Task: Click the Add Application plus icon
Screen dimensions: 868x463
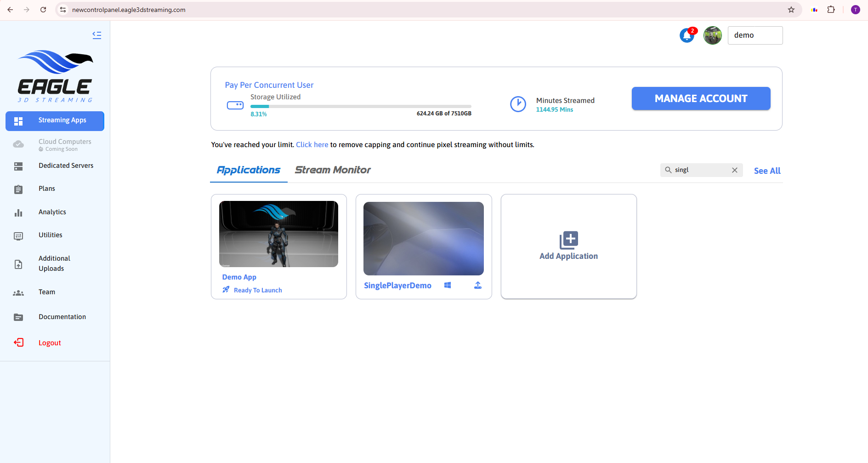Action: click(x=568, y=240)
